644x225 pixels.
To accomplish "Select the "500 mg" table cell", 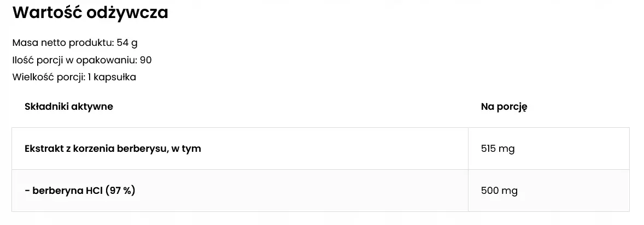I will point(499,191).
